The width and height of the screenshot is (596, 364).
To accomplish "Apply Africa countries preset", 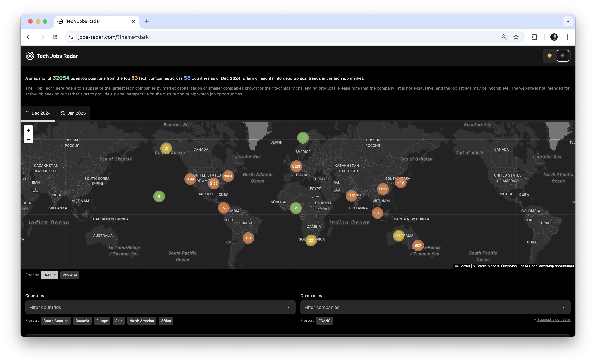I will point(166,321).
